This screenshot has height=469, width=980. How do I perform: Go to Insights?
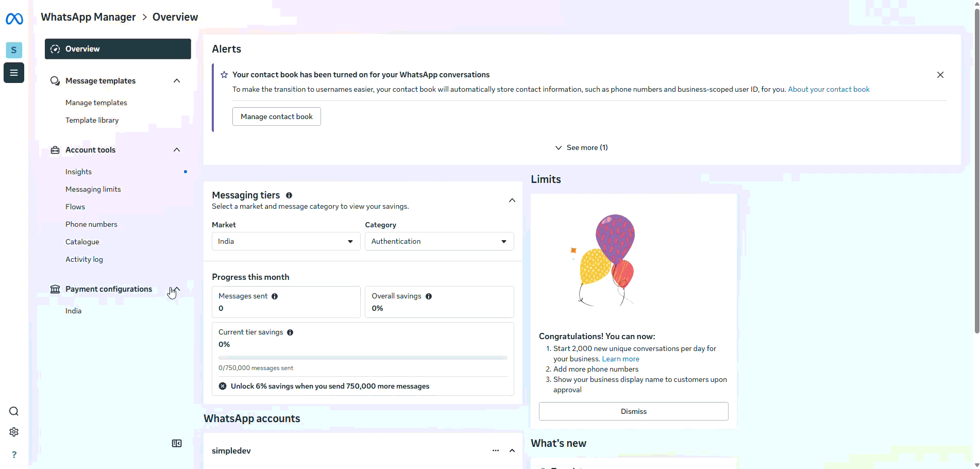point(79,172)
